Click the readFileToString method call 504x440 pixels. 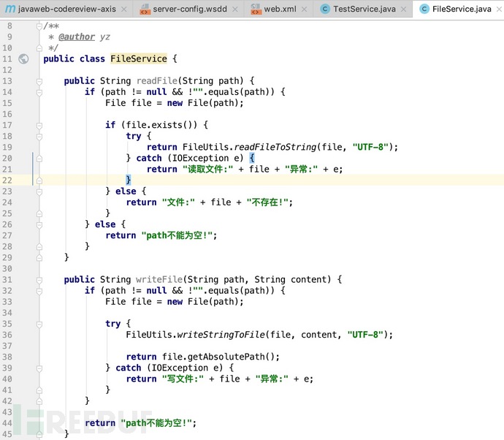coord(275,147)
